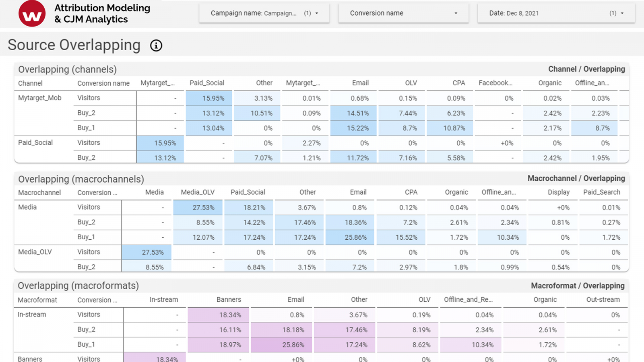Viewport: 644px width, 362px height.
Task: Click the Email column header in channels table
Action: (360, 83)
